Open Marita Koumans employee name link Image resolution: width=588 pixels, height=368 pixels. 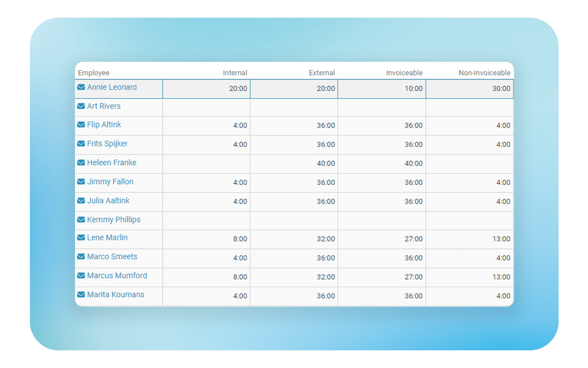[x=116, y=294]
